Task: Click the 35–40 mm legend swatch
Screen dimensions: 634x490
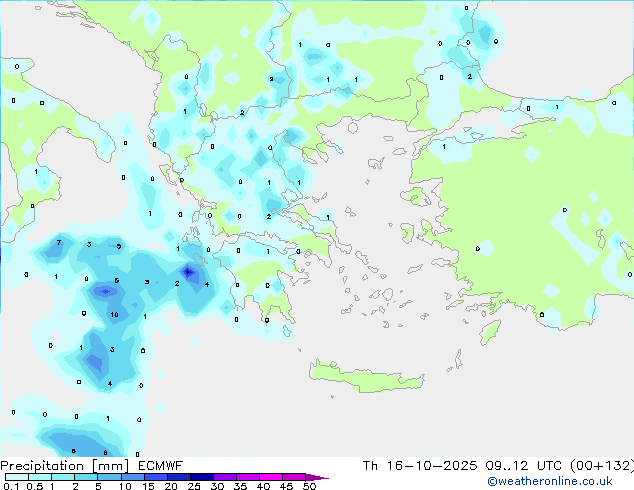Action: coord(248,477)
